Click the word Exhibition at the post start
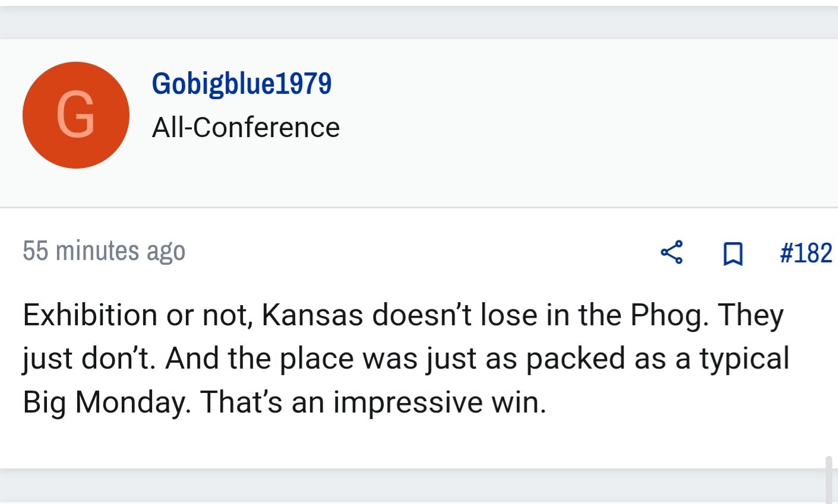838x504 pixels. point(90,315)
